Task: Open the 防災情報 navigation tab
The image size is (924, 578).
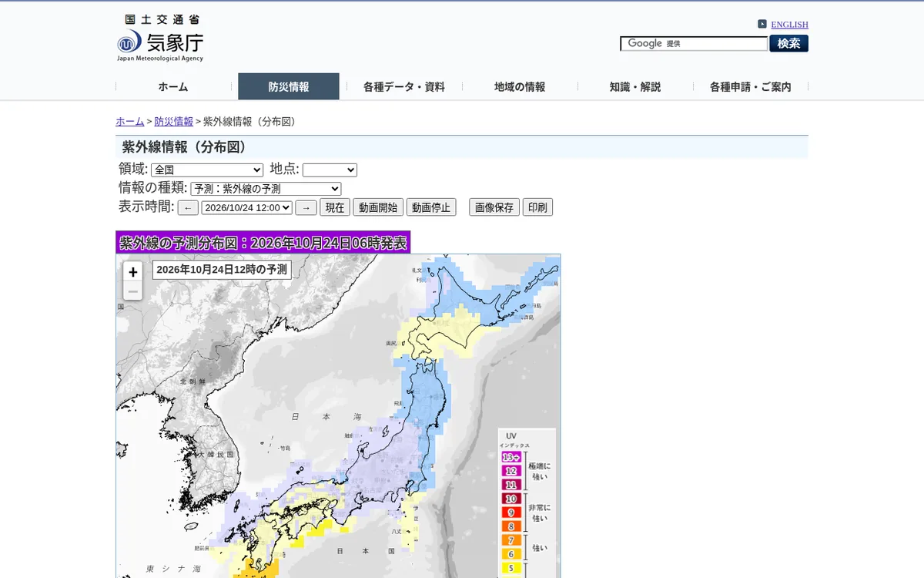Action: click(289, 86)
